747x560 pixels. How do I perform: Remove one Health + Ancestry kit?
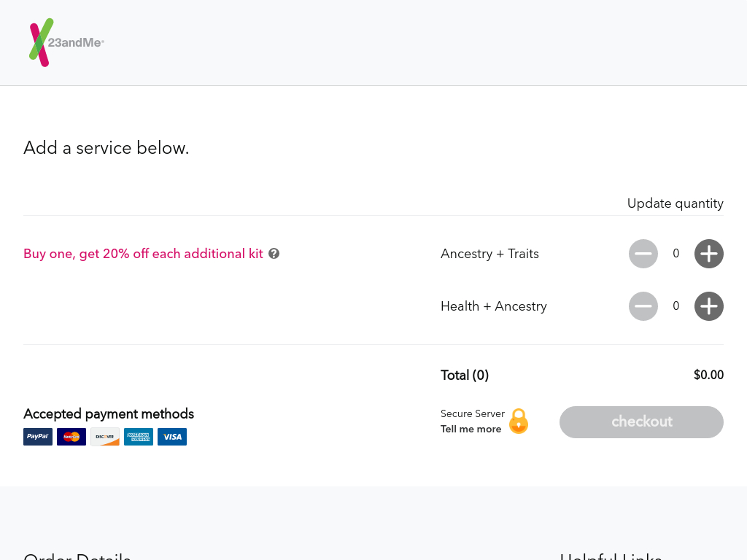(643, 306)
